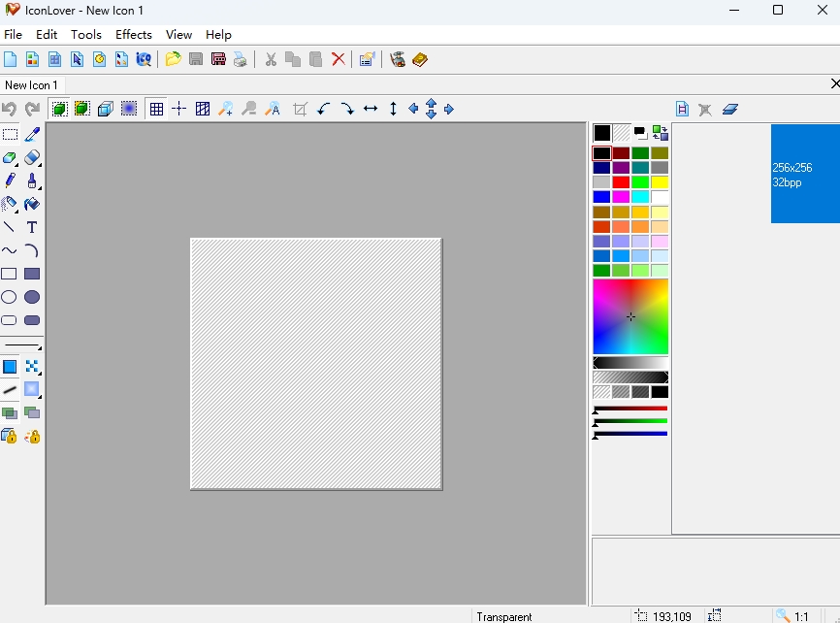The height and width of the screenshot is (623, 840).
Task: Click the blue eraser icon above the format list
Action: pyautogui.click(x=729, y=109)
